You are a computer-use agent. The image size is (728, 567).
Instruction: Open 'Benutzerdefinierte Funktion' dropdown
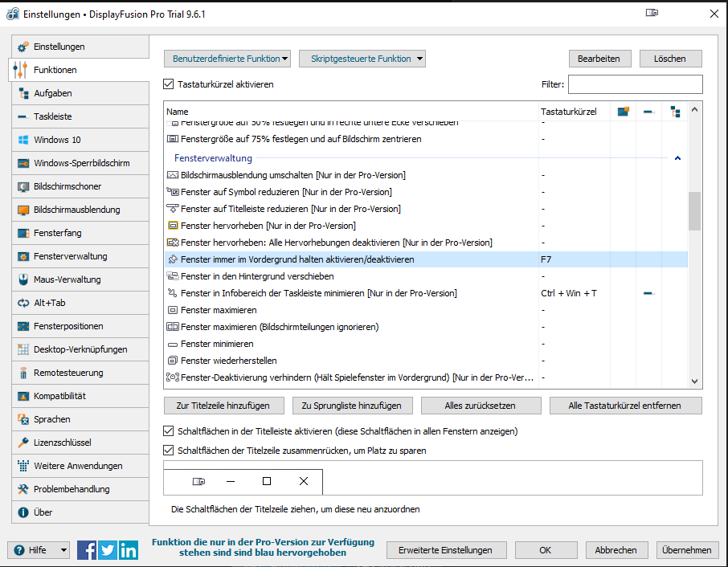click(227, 59)
